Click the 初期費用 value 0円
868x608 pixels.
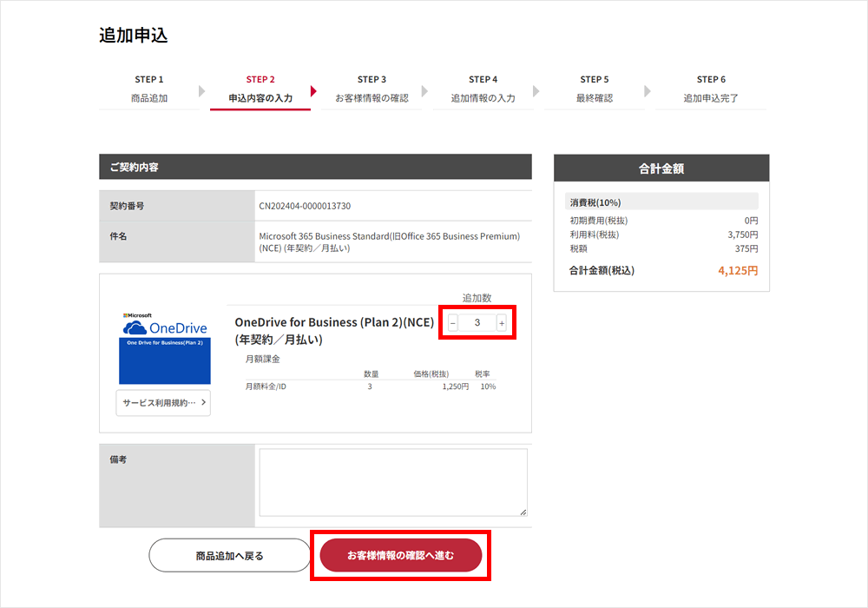click(x=751, y=221)
